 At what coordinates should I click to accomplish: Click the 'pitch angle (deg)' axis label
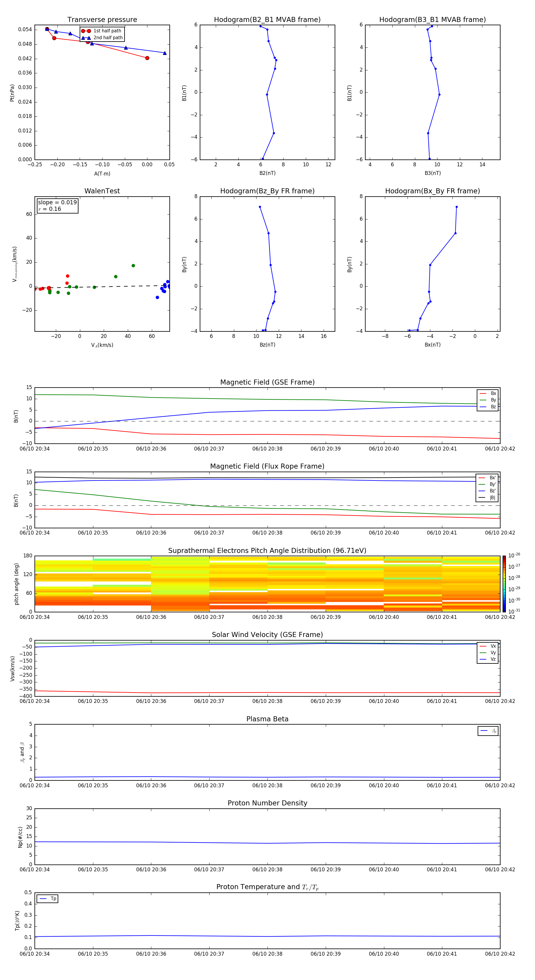pyautogui.click(x=16, y=584)
